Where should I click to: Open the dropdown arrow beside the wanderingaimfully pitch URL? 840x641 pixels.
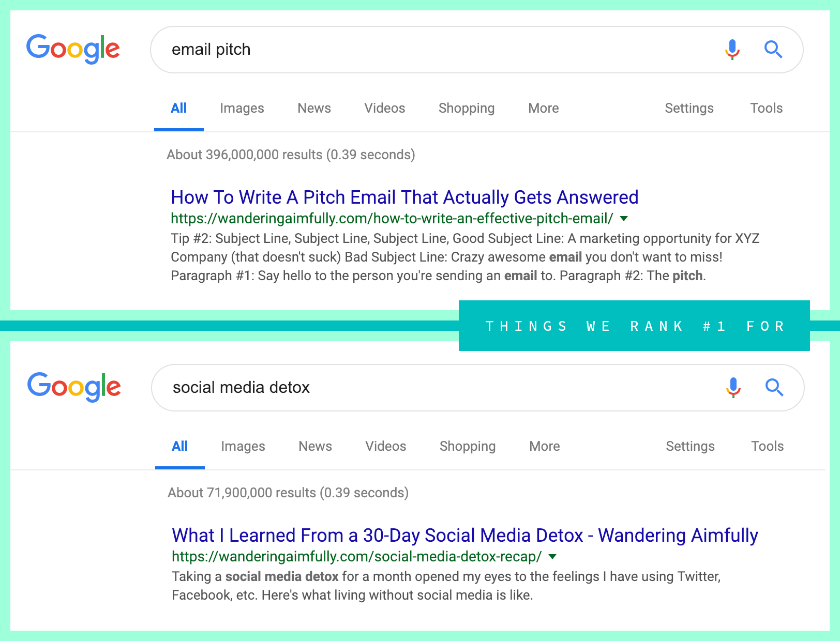624,219
